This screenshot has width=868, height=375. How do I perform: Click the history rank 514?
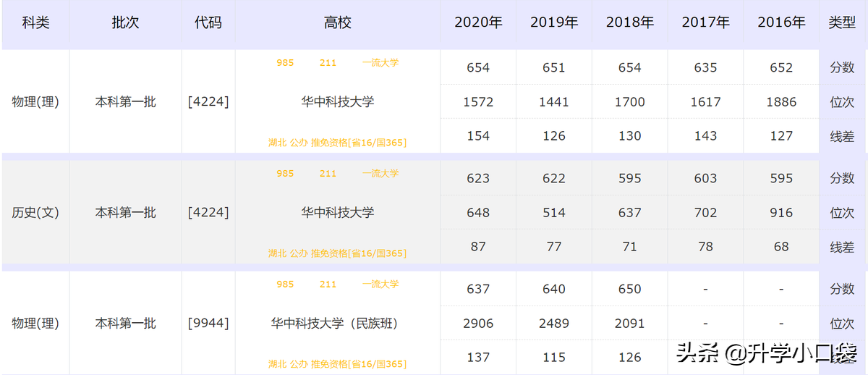pyautogui.click(x=554, y=213)
